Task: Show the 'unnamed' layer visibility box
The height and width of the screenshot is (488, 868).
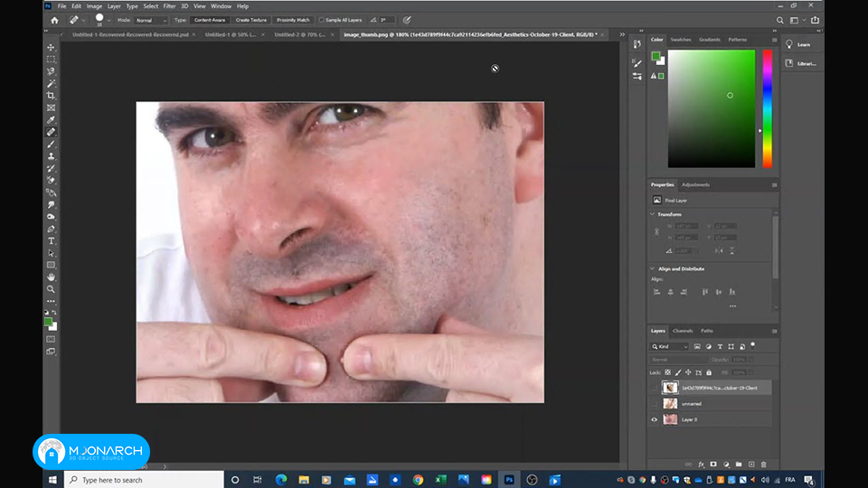Action: [655, 403]
